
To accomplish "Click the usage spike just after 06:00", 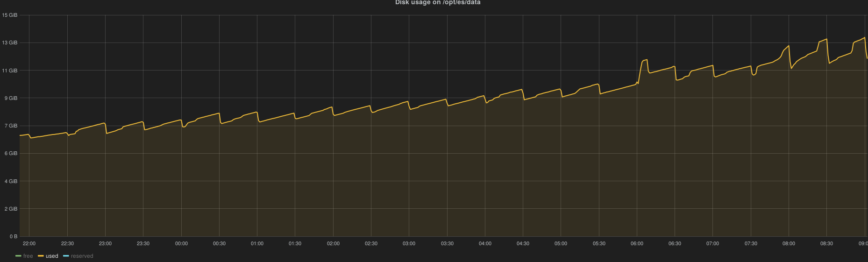I will tap(645, 60).
